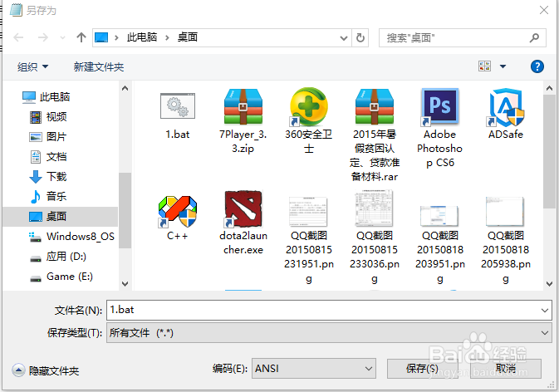Image resolution: width=559 pixels, height=392 pixels.
Task: Click 此电脑 in the address path
Action: coord(142,37)
